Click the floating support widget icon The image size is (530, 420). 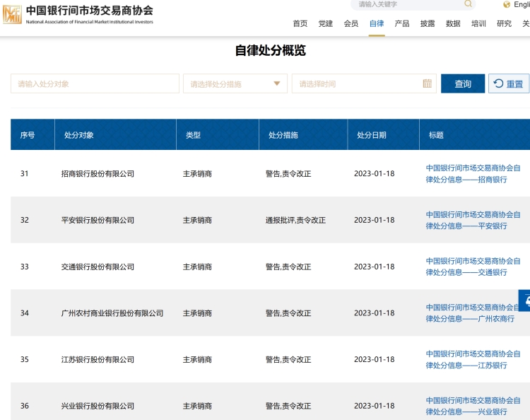(525, 301)
